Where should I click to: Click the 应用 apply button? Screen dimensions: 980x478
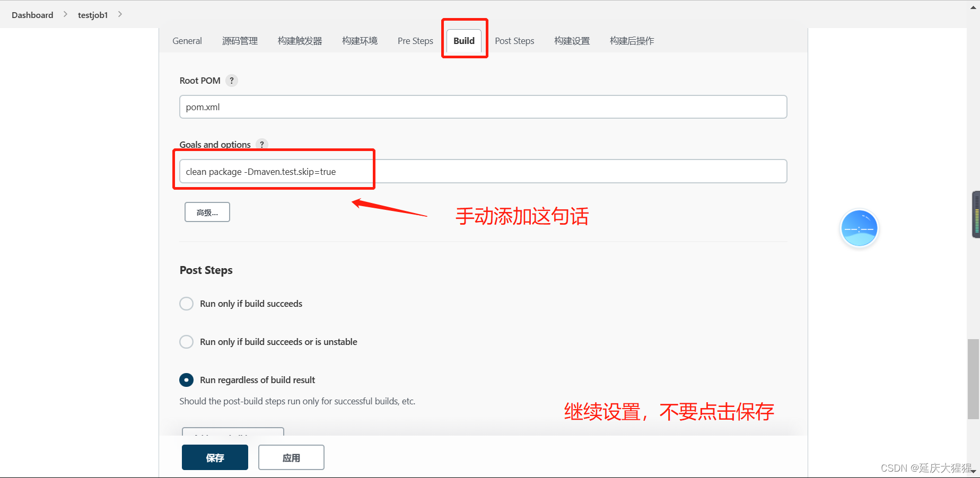(291, 457)
